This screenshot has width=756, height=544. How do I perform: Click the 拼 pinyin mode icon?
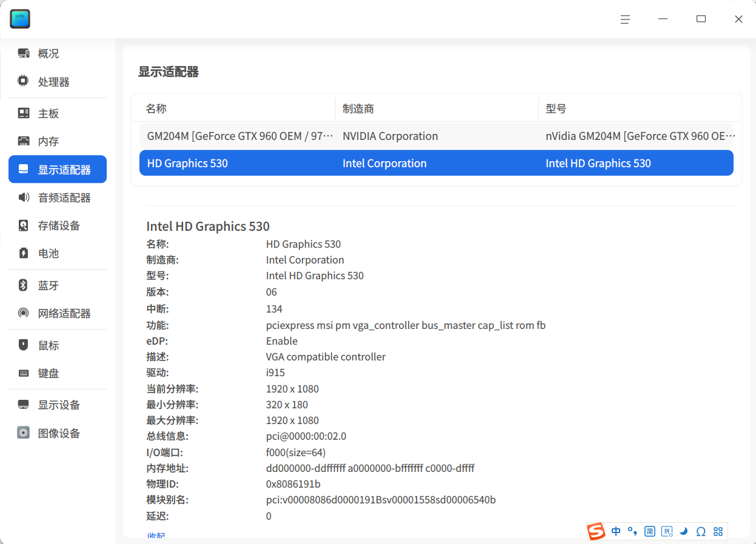coord(667,531)
